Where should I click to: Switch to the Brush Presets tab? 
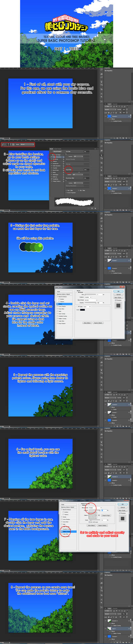coord(58,148)
